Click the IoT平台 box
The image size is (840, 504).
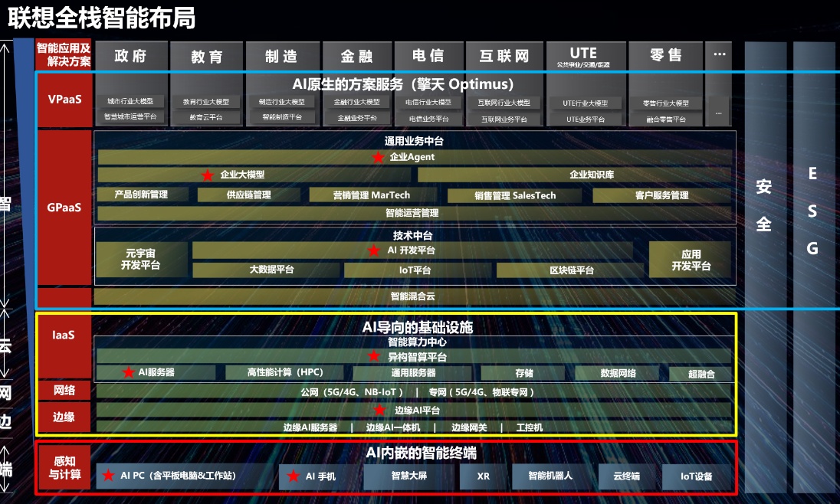417,270
